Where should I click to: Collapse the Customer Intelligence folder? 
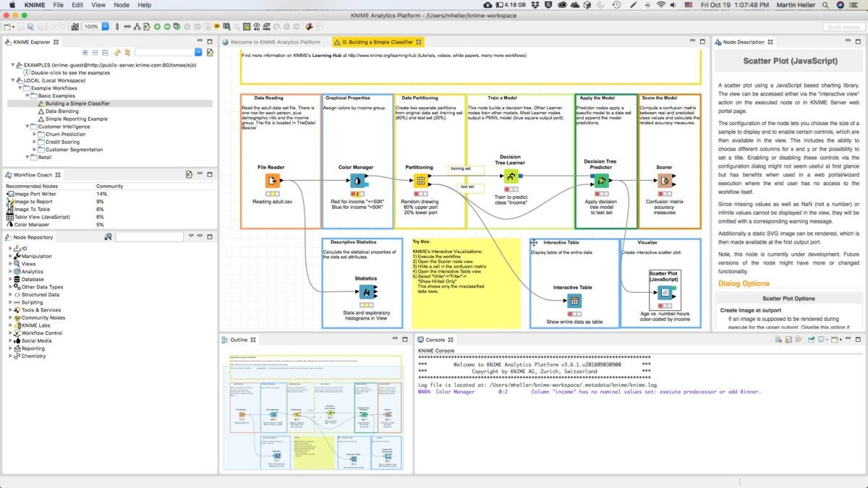click(x=27, y=127)
